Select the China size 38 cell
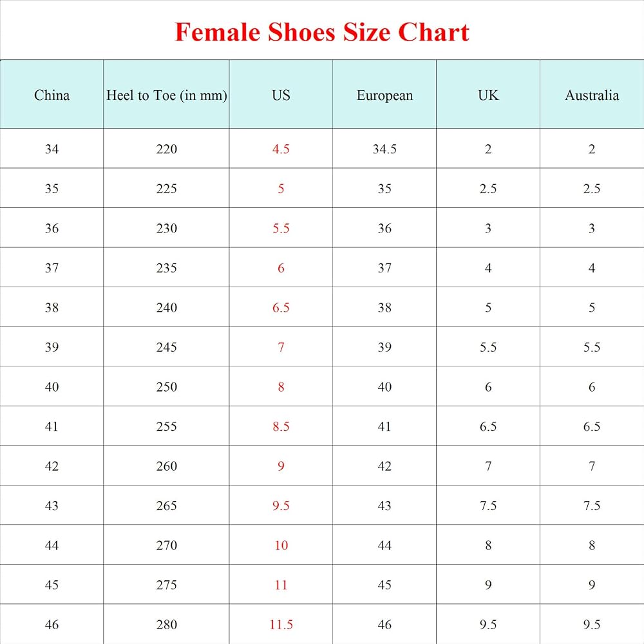Viewport: 644px width, 644px height. pyautogui.click(x=52, y=307)
